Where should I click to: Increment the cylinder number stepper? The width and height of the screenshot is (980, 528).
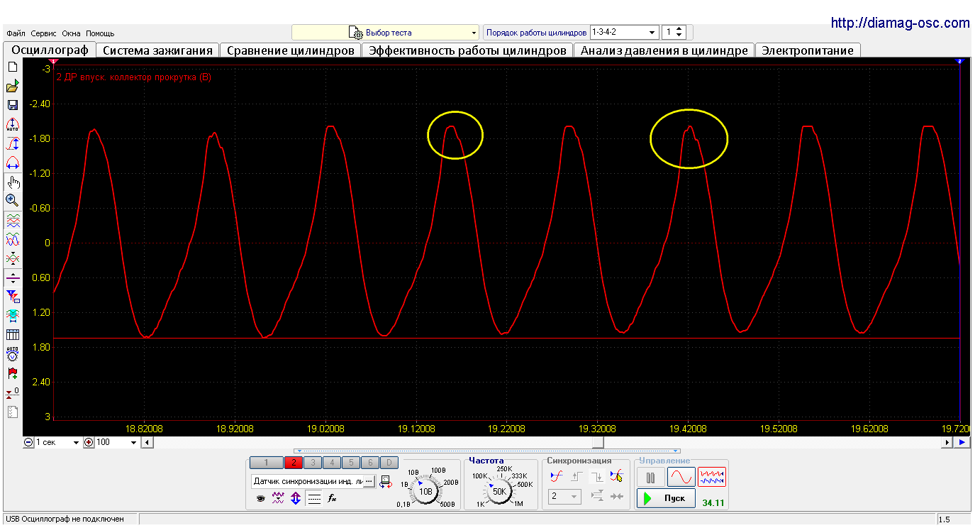click(679, 29)
